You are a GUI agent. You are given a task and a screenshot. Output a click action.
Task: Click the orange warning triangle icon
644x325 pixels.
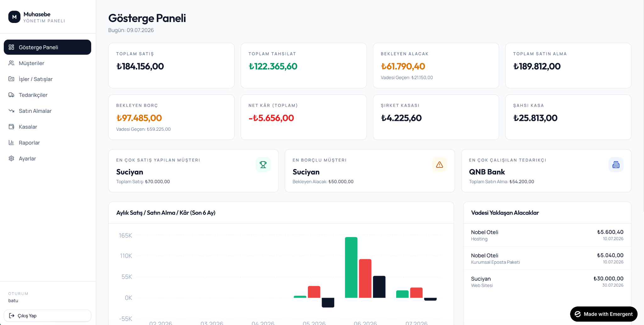point(440,165)
